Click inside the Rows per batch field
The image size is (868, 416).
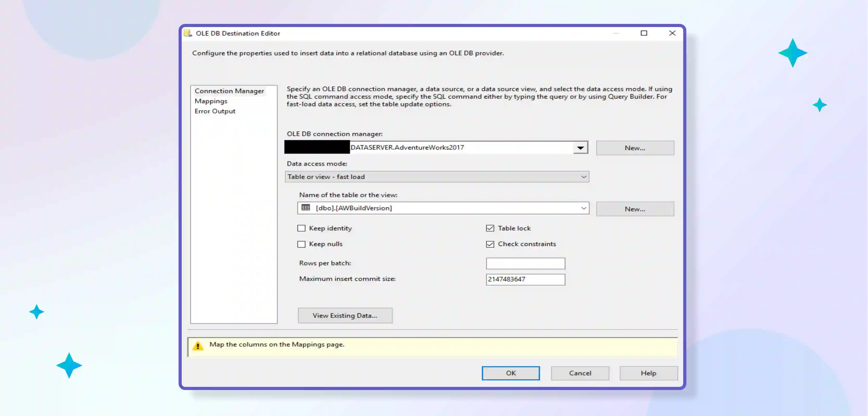pyautogui.click(x=525, y=263)
